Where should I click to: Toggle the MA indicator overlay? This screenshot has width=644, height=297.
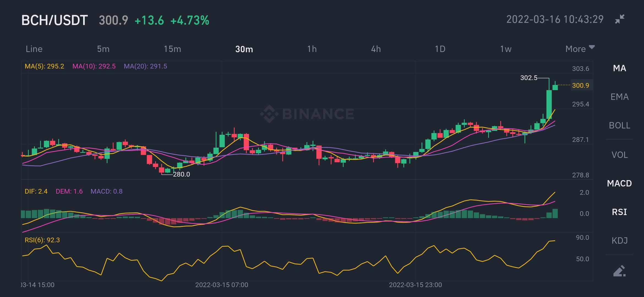click(x=620, y=68)
